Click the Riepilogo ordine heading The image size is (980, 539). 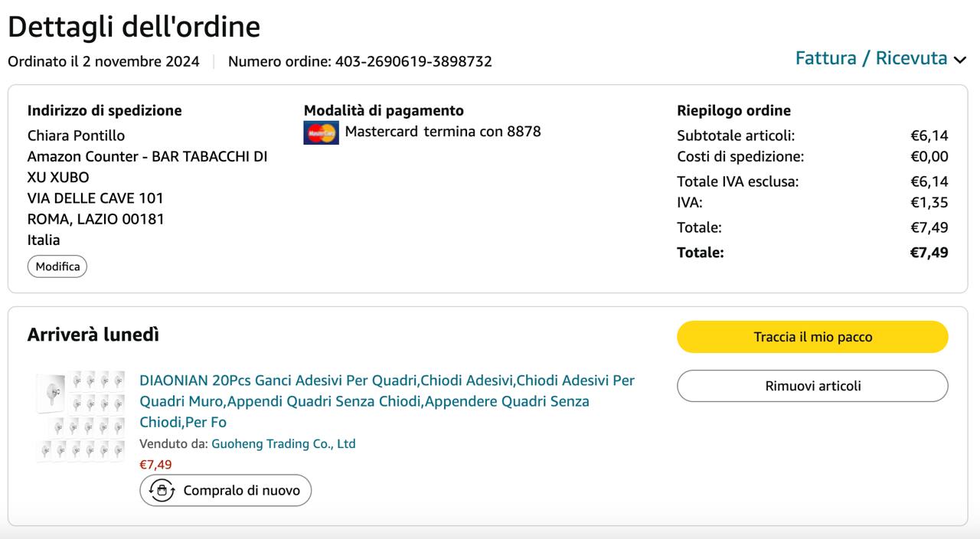click(733, 110)
